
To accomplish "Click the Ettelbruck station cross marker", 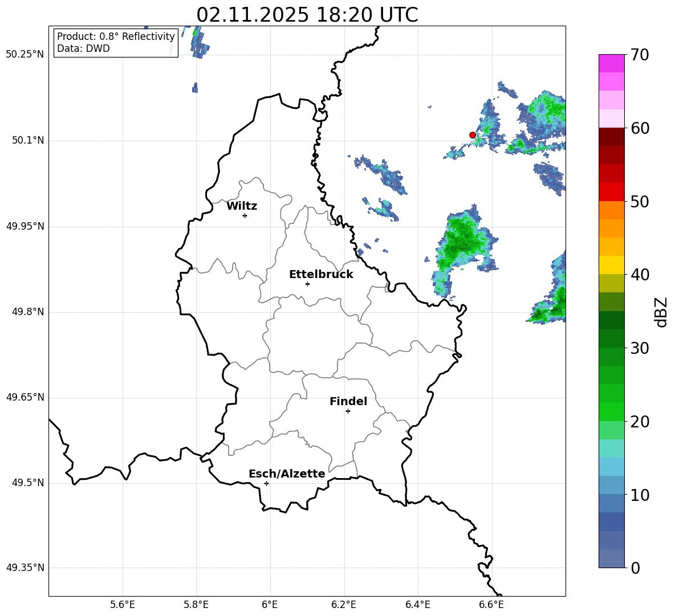I will point(307,284).
